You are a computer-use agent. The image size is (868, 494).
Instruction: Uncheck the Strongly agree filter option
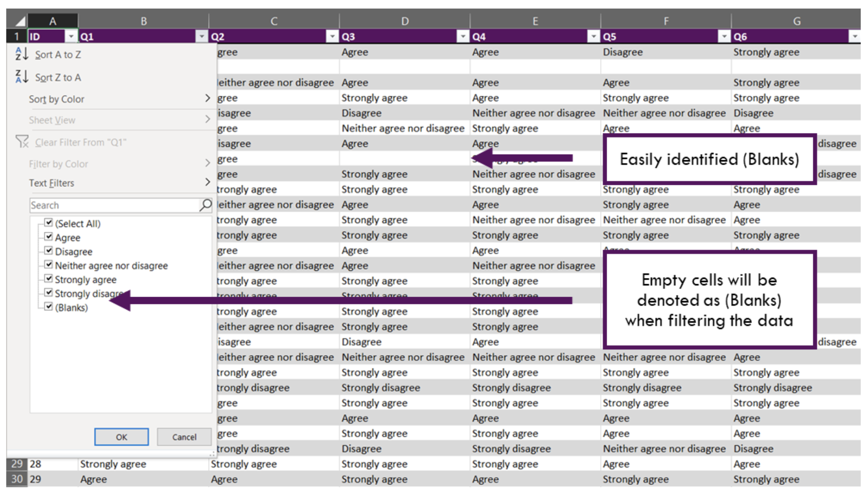coord(48,279)
